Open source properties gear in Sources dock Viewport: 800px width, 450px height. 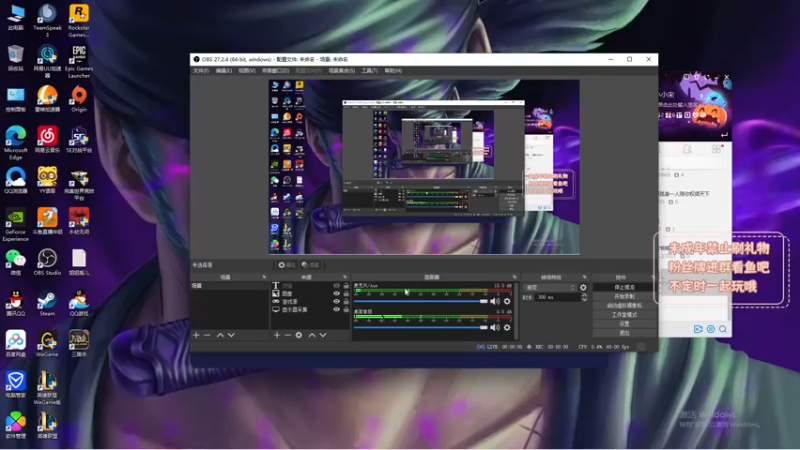[299, 335]
